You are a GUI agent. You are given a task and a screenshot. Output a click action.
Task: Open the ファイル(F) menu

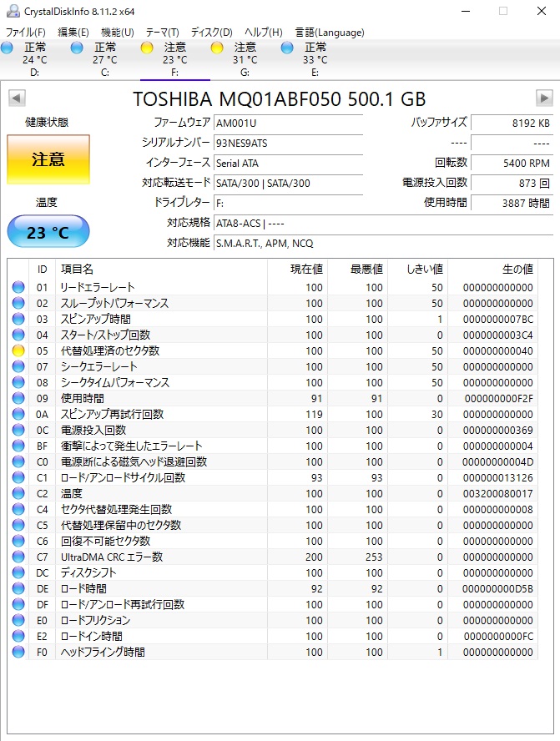26,33
